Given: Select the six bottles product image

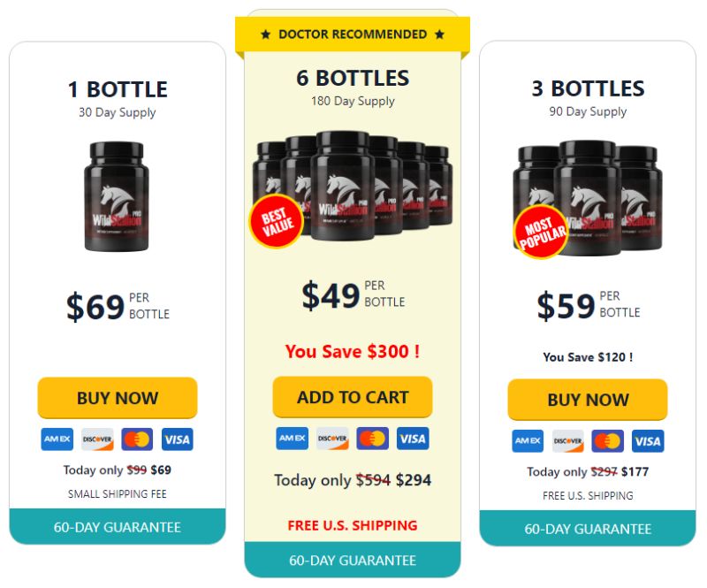Looking at the screenshot, I should pyautogui.click(x=352, y=186).
